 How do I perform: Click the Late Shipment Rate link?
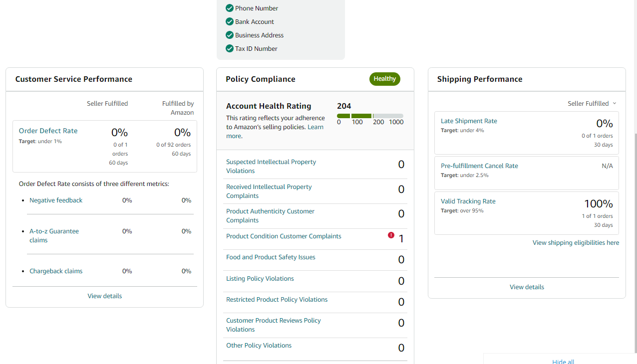pos(469,121)
